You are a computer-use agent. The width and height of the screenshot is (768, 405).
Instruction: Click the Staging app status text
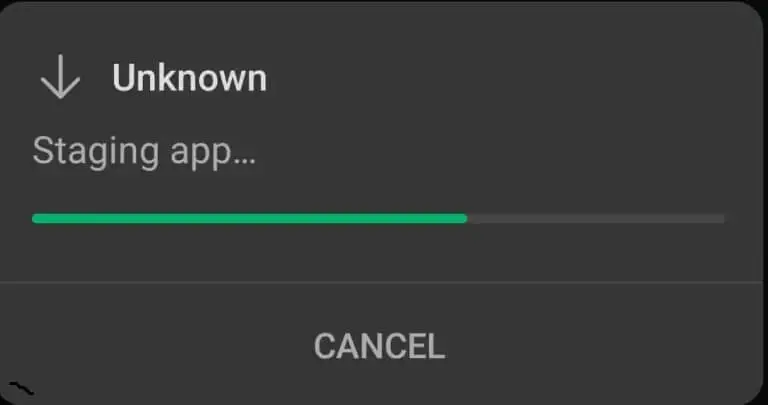(144, 153)
